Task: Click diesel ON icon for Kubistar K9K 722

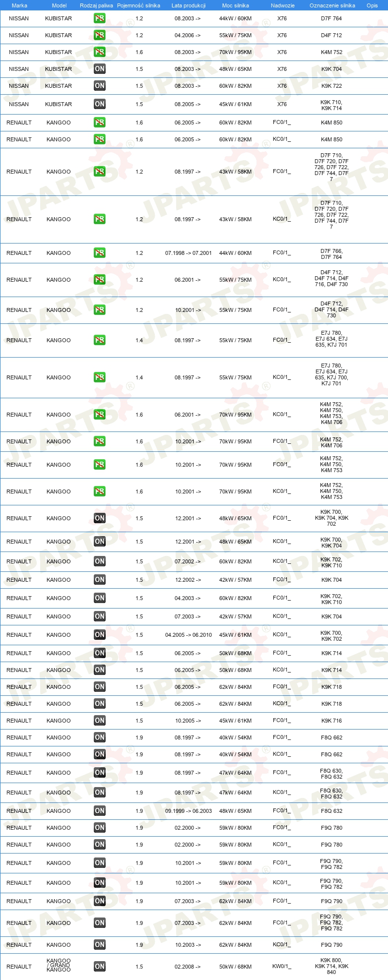Action: click(x=99, y=86)
